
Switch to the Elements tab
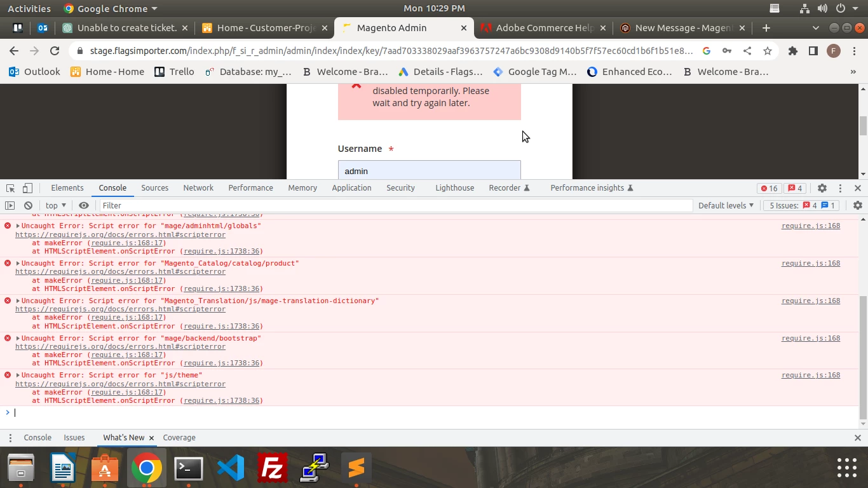tap(67, 188)
